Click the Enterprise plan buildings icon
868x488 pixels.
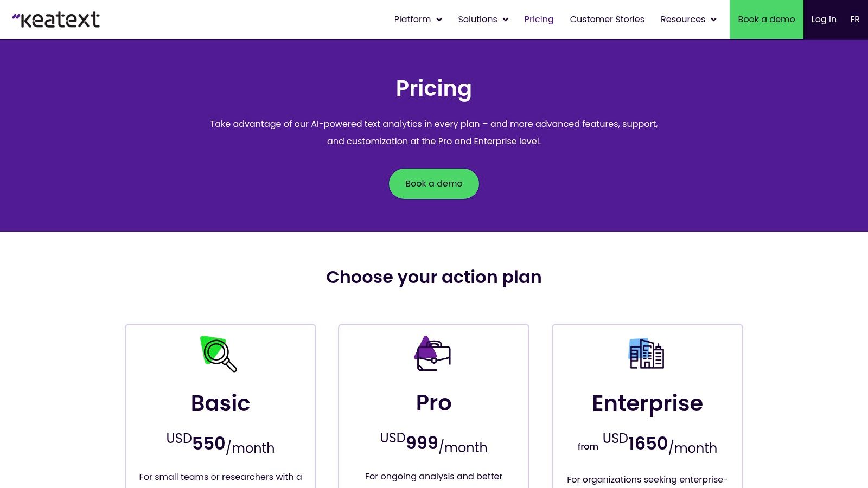tap(646, 354)
